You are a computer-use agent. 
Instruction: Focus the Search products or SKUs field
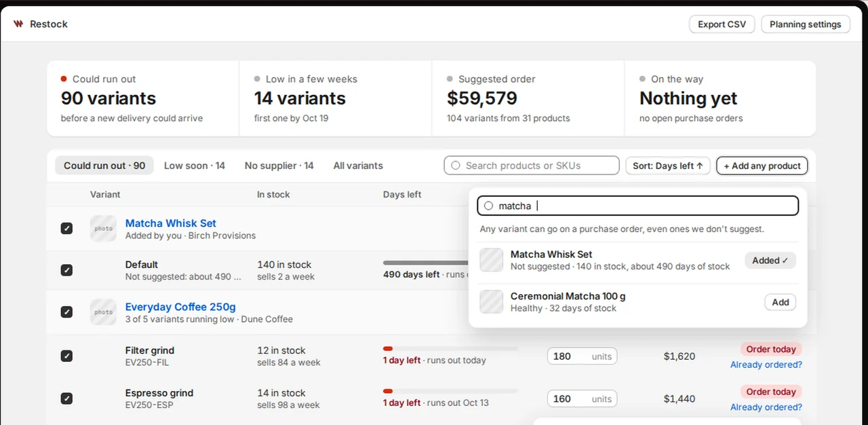(x=532, y=166)
